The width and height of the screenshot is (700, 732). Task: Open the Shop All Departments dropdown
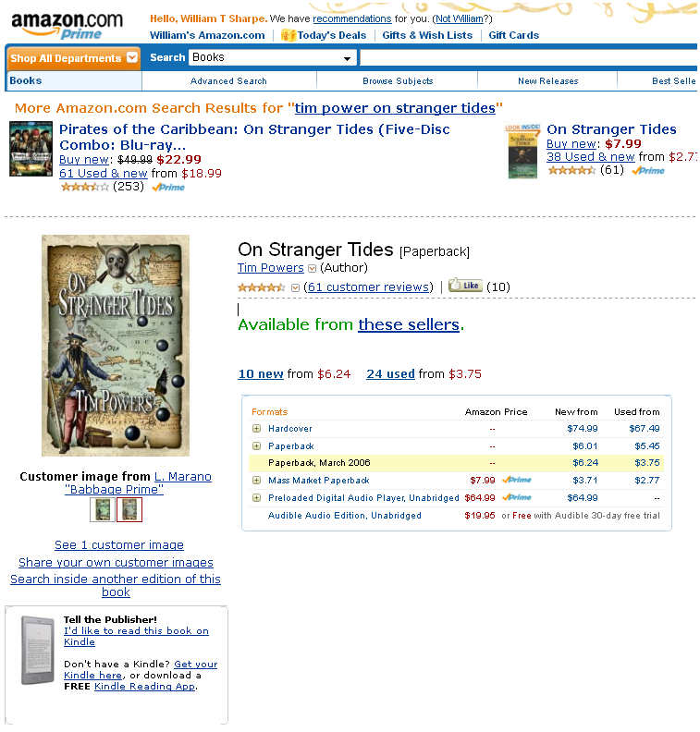click(73, 58)
